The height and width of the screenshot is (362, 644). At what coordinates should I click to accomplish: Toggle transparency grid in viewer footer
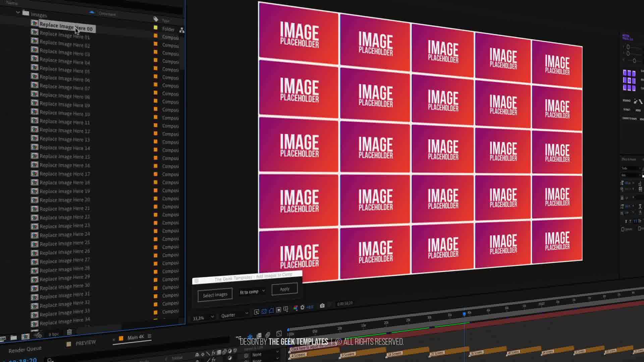[264, 311]
